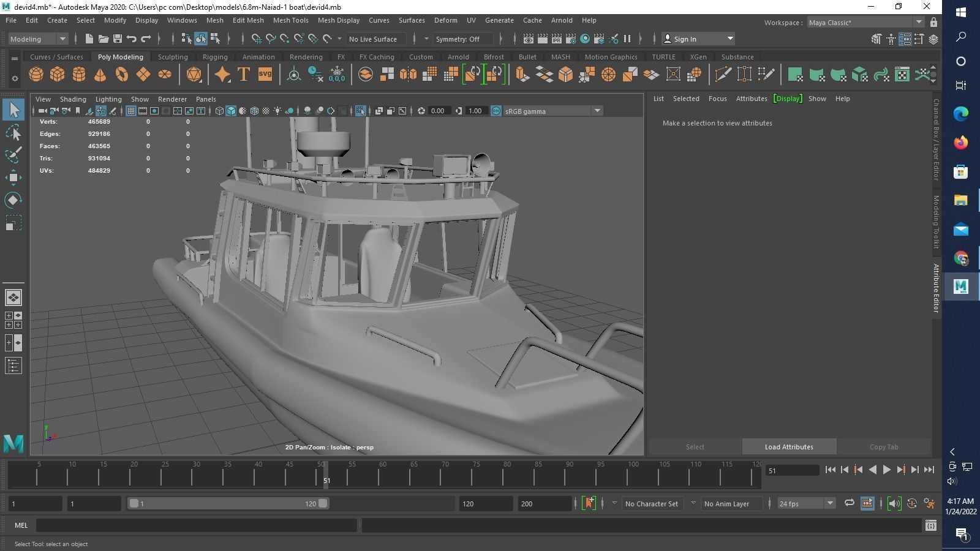Screen dimensions: 980x551
Task: Click the Load Attributes button
Action: [789, 447]
